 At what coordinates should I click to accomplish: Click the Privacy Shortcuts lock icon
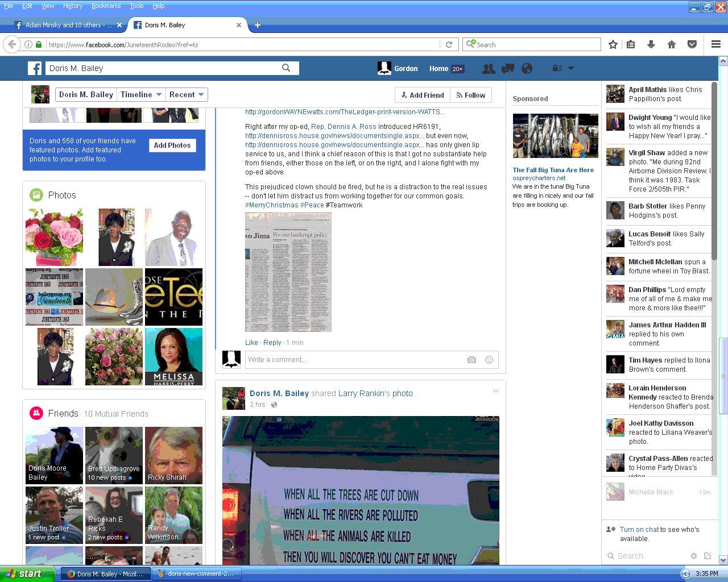557,68
